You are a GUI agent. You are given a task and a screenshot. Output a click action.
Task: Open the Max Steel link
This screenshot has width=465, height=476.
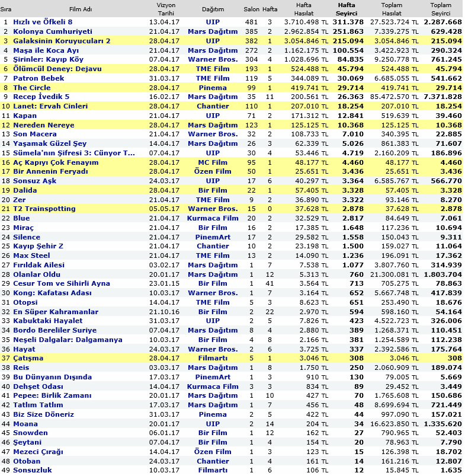(x=31, y=255)
